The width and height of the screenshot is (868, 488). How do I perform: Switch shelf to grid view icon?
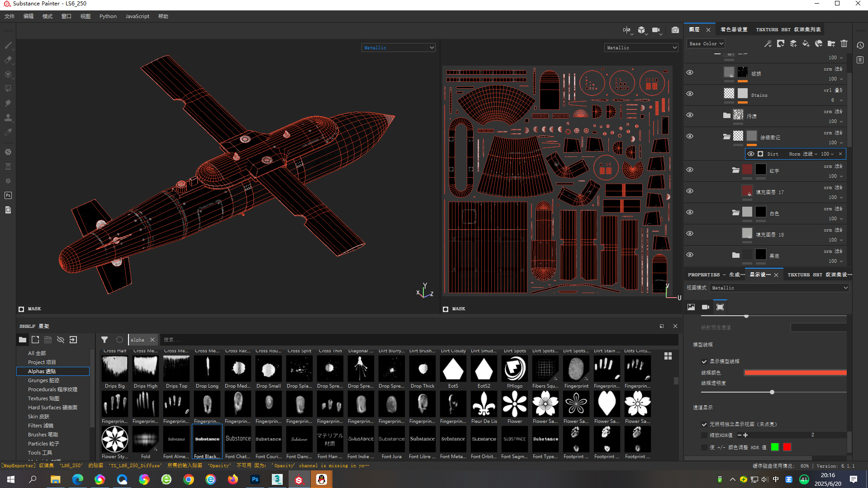[x=668, y=356]
